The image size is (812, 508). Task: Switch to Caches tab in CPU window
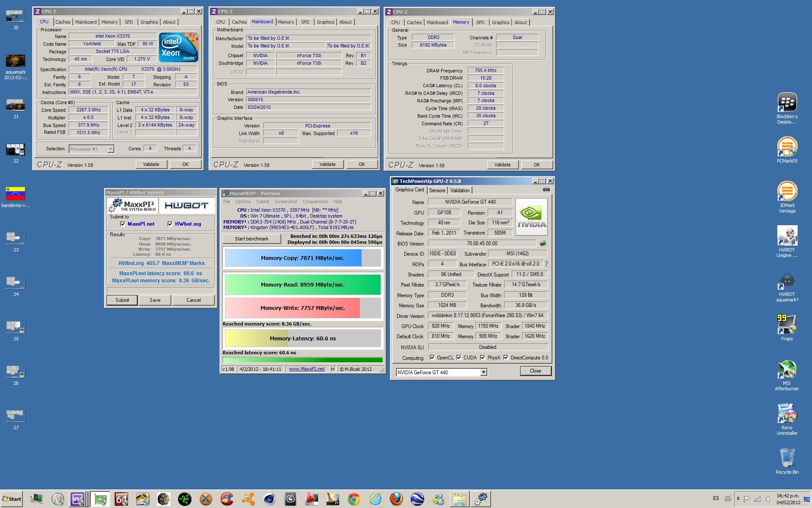click(x=63, y=22)
